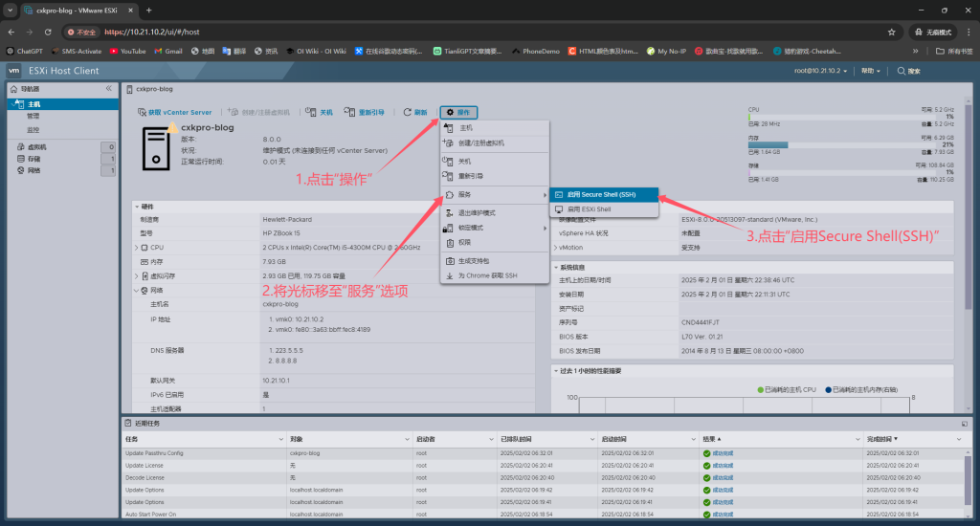
Task: Open the 所有书签 (All bookmarks) folder
Action: (954, 52)
